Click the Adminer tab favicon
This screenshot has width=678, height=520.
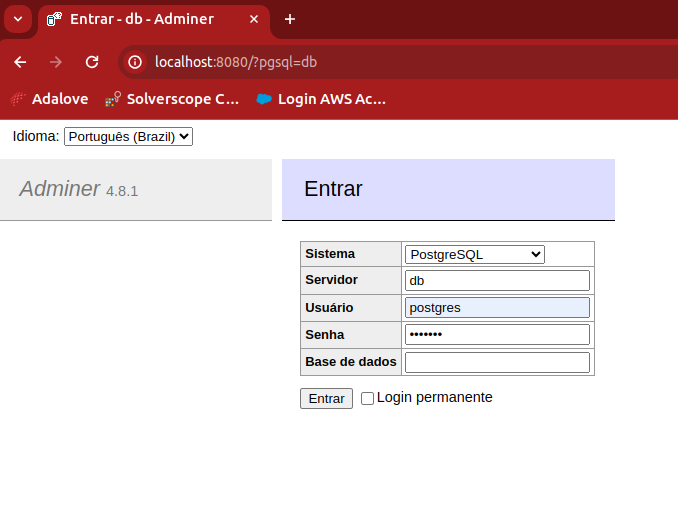click(x=54, y=19)
